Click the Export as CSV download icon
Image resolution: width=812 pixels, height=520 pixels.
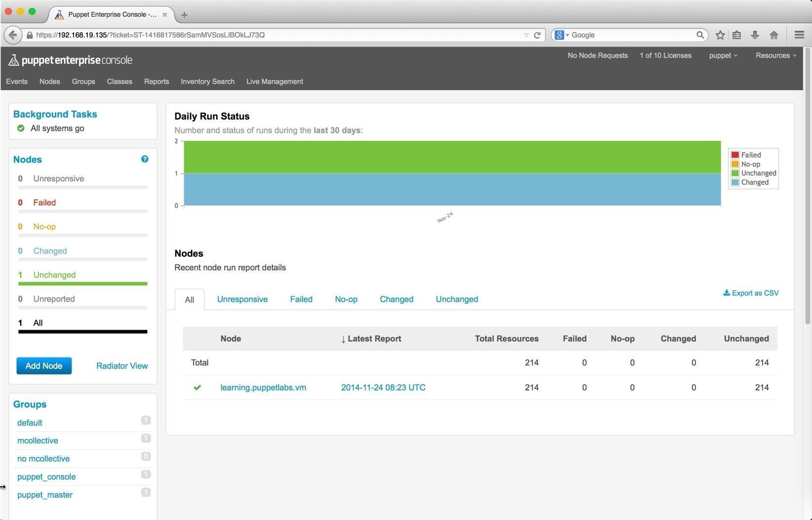click(727, 293)
